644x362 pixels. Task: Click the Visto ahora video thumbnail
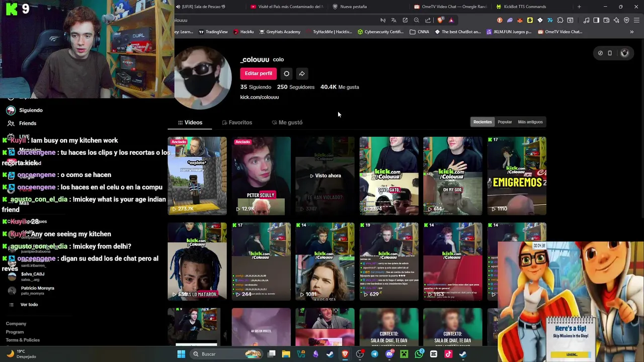[x=325, y=175]
